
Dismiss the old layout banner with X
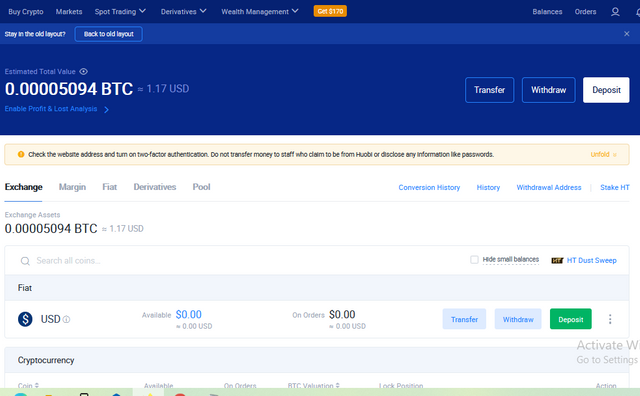(x=627, y=34)
